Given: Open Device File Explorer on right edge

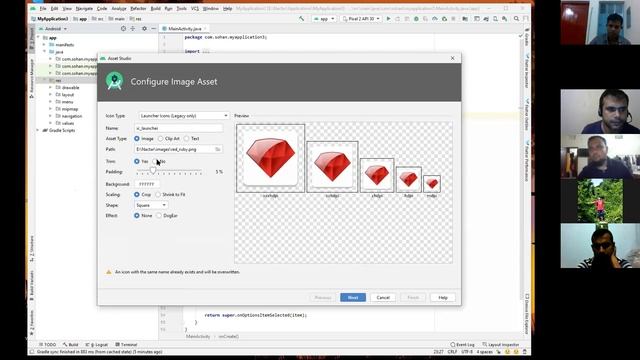Looking at the screenshot, I should 527,314.
